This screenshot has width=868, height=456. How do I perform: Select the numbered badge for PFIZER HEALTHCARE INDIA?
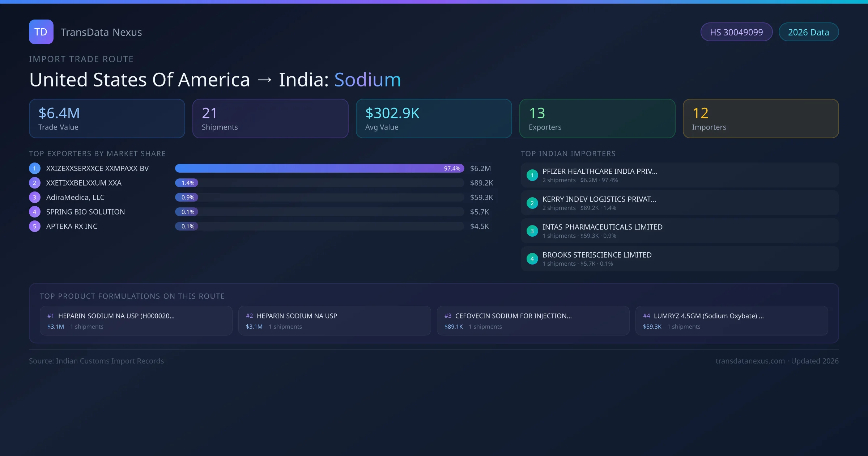[532, 175]
